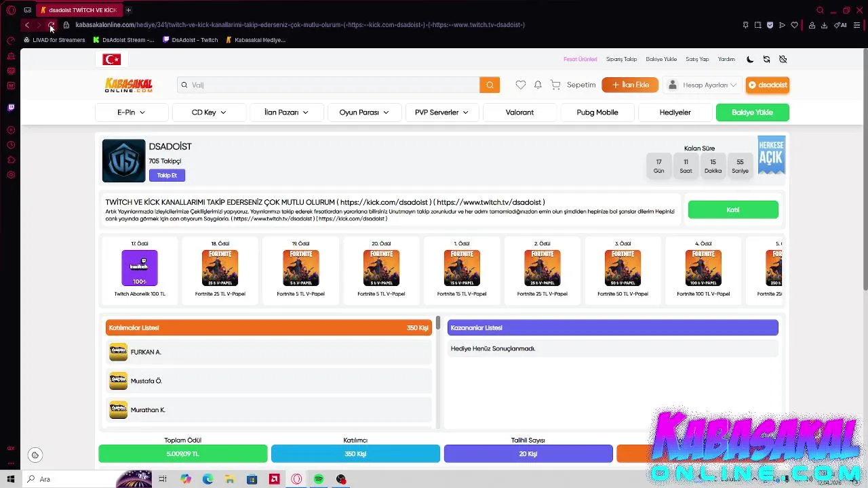Click the orange İlan Ekle button
The image size is (868, 488).
click(631, 85)
